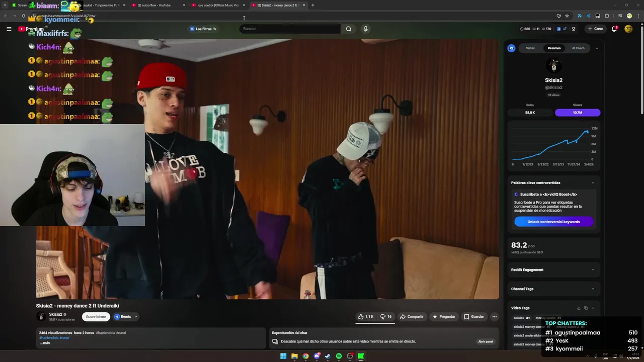The image size is (644, 362).
Task: Select the Resumen tab
Action: (554, 48)
